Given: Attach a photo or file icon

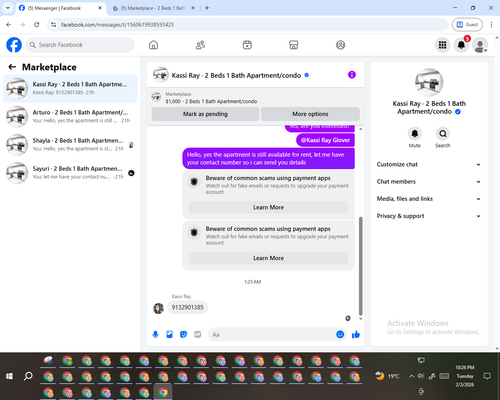Looking at the screenshot, I should [169, 334].
